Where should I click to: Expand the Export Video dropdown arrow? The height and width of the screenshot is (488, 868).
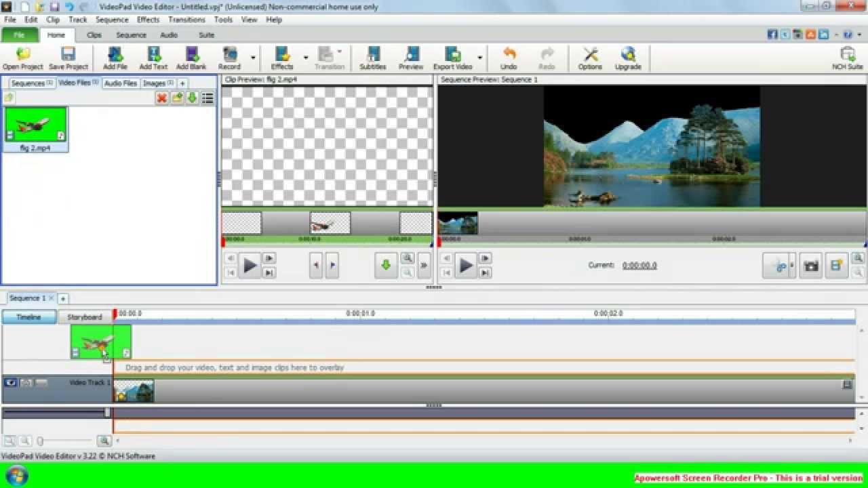pyautogui.click(x=479, y=58)
